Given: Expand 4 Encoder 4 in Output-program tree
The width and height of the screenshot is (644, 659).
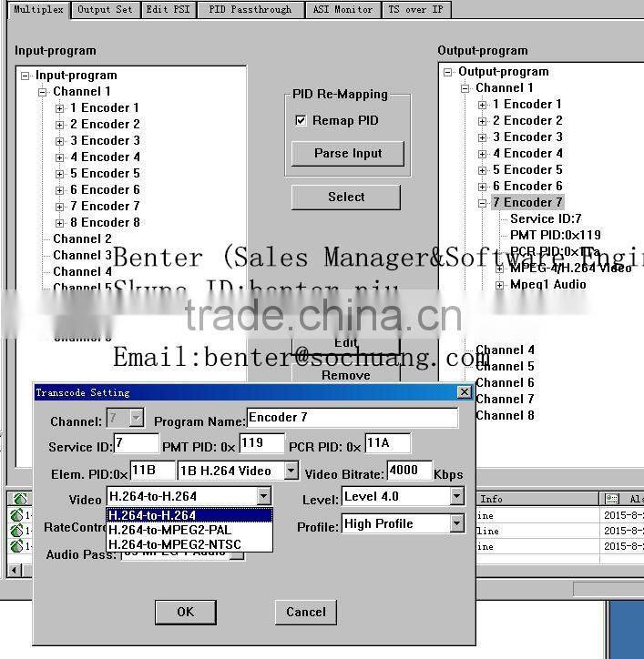Looking at the screenshot, I should pyautogui.click(x=483, y=154).
